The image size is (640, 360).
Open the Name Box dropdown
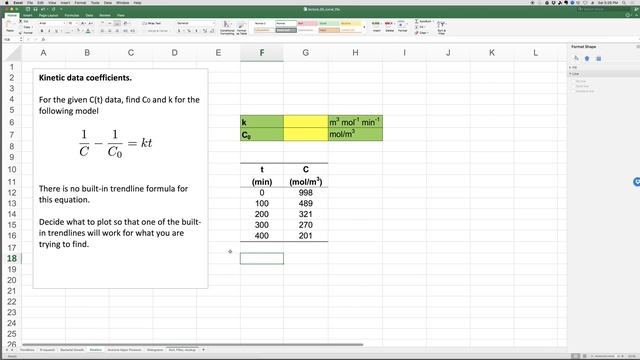[21, 39]
